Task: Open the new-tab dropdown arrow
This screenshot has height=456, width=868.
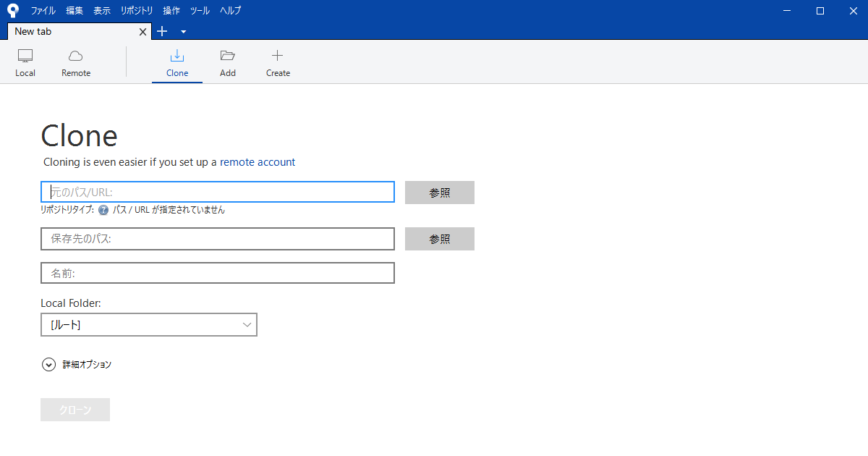Action: click(x=182, y=32)
